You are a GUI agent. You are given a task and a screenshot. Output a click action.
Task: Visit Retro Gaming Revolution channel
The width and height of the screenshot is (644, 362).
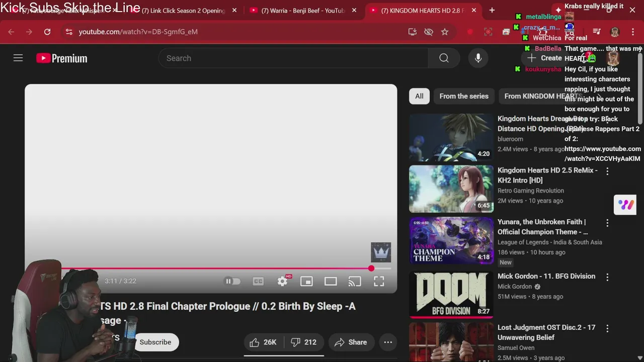[531, 191]
